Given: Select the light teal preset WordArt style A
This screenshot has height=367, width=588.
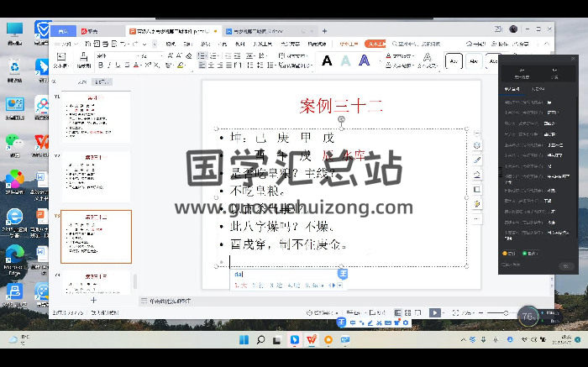Looking at the screenshot, I should (x=345, y=60).
